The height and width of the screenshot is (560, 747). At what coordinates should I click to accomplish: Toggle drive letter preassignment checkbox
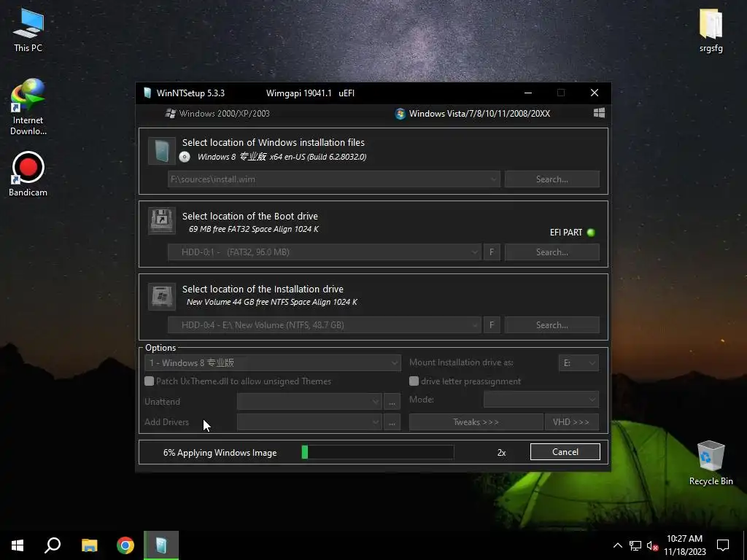[x=414, y=381]
